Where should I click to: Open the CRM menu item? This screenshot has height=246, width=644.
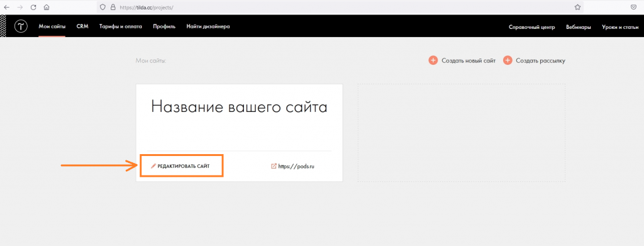point(82,26)
